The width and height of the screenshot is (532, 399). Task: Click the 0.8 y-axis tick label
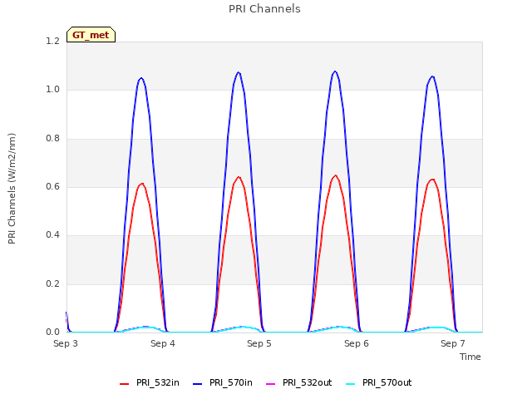click(x=52, y=138)
